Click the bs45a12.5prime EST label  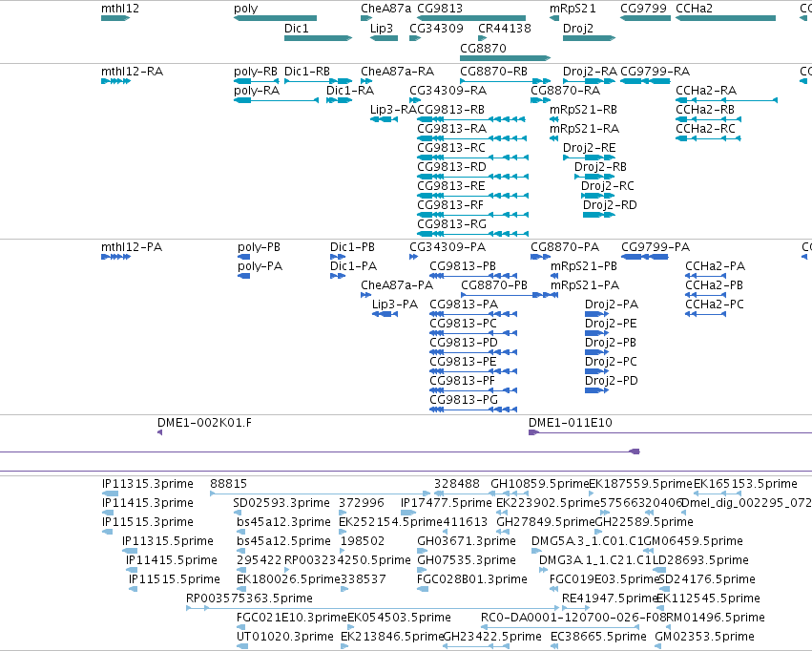point(283,541)
